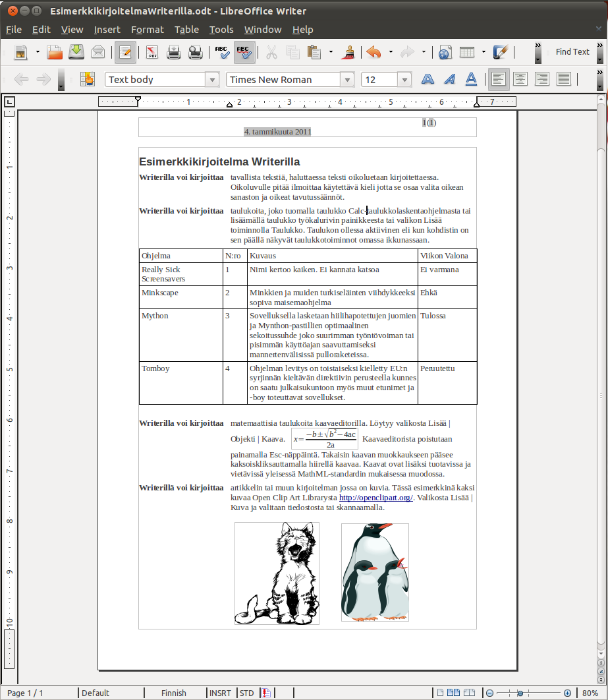
Task: Center the text horizontally
Action: coord(520,80)
